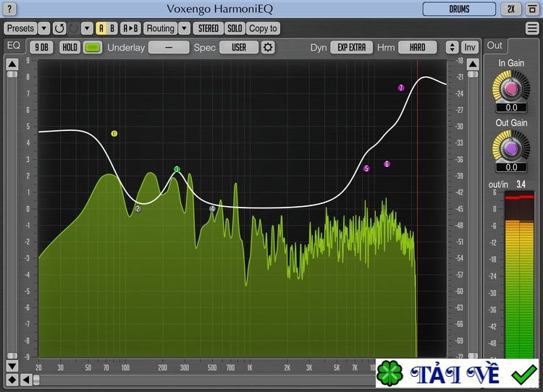The image size is (543, 392).
Task: Select white EQ band point 4
Action: (212, 208)
